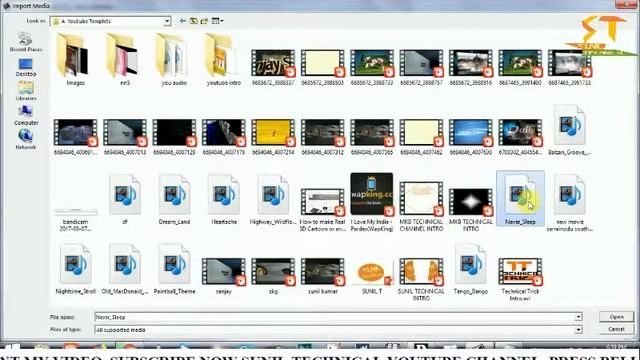This screenshot has height=360, width=640.
Task: Select video file 6685672_3988733
Action: click(x=372, y=67)
